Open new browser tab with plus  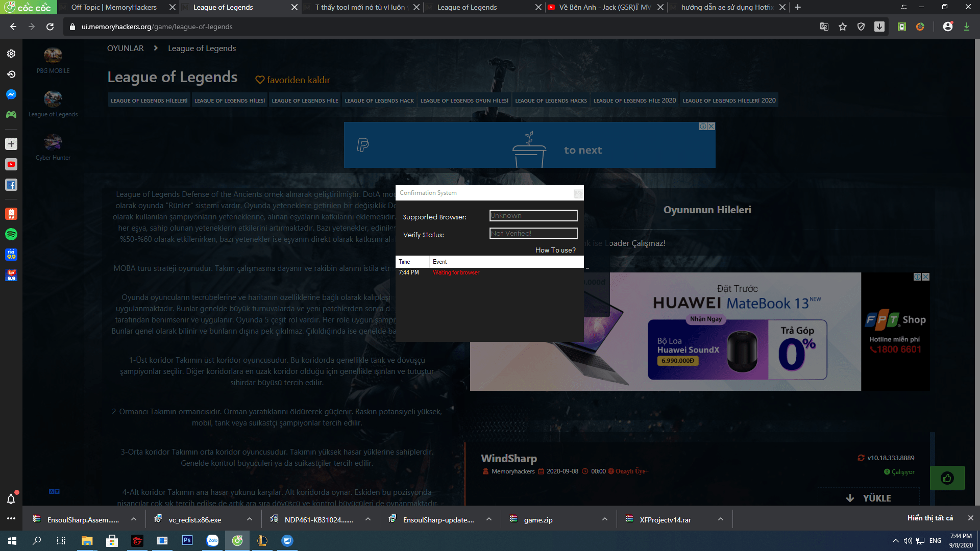click(798, 7)
